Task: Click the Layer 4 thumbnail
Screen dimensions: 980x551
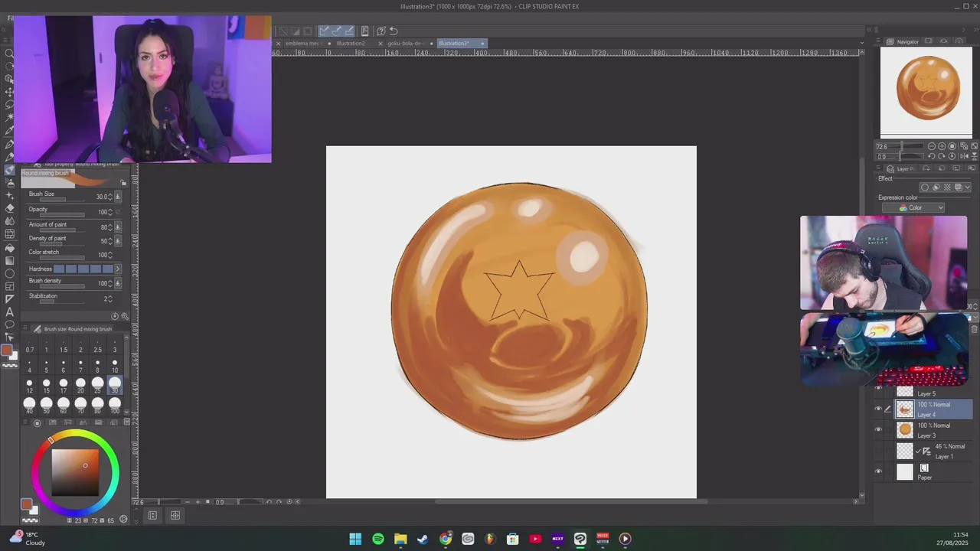Action: tap(905, 409)
